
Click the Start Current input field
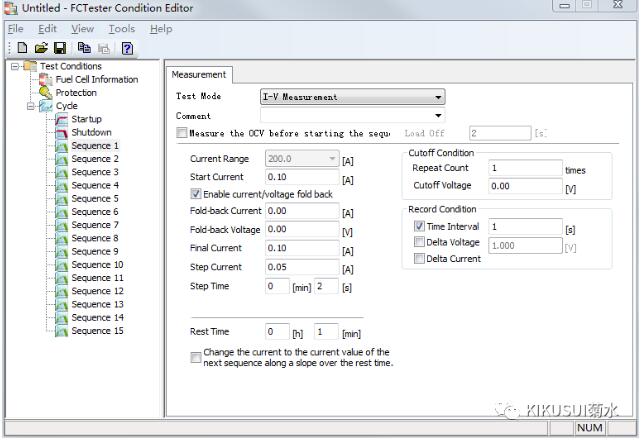[302, 177]
